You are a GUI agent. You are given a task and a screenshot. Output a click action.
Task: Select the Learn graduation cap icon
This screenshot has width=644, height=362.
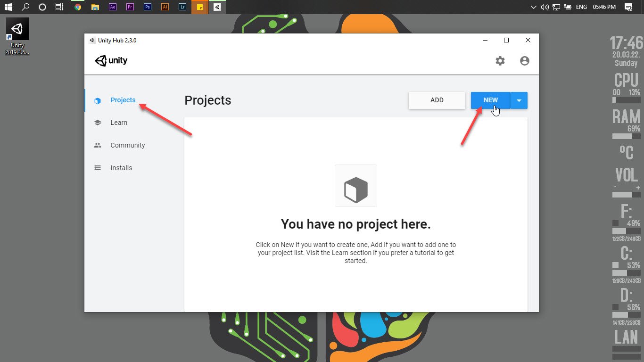98,123
